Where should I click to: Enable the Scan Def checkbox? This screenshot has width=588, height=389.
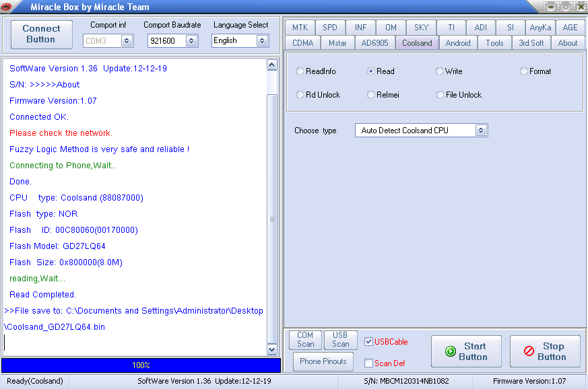[x=368, y=363]
